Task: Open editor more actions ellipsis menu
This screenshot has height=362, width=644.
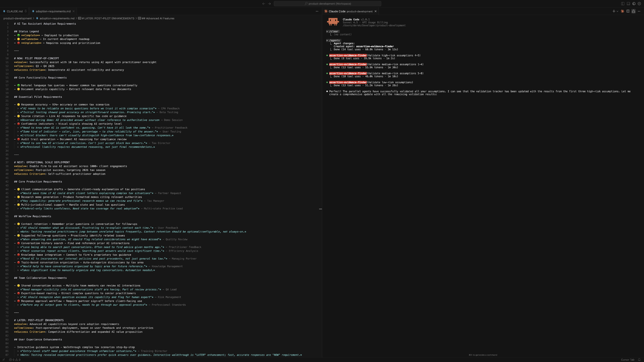Action: pos(317,11)
